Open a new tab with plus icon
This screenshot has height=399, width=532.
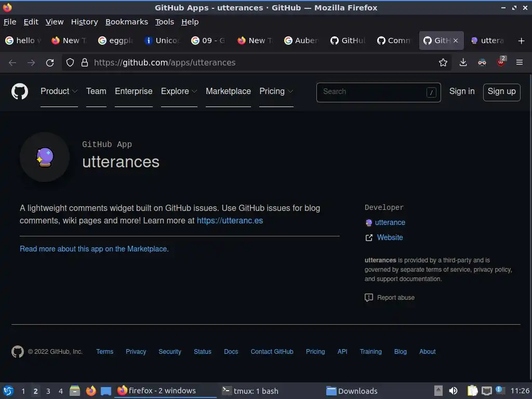522,41
